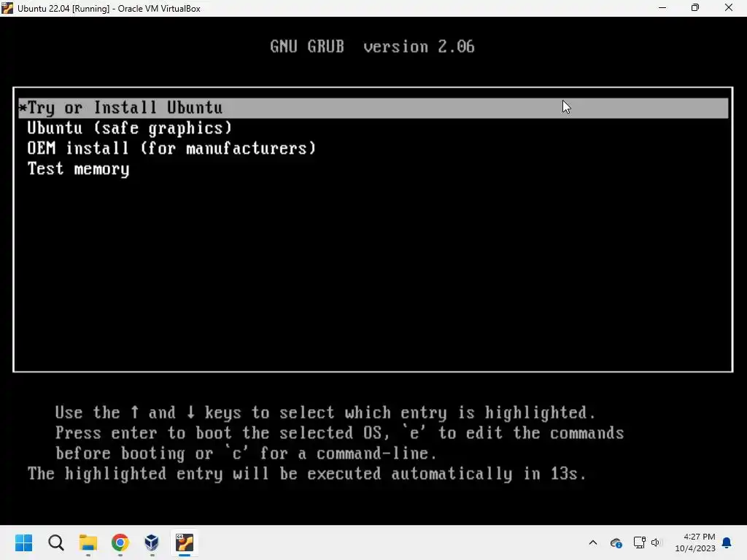Open the volume control tray icon
Screen dimensions: 747x560
pos(656,542)
